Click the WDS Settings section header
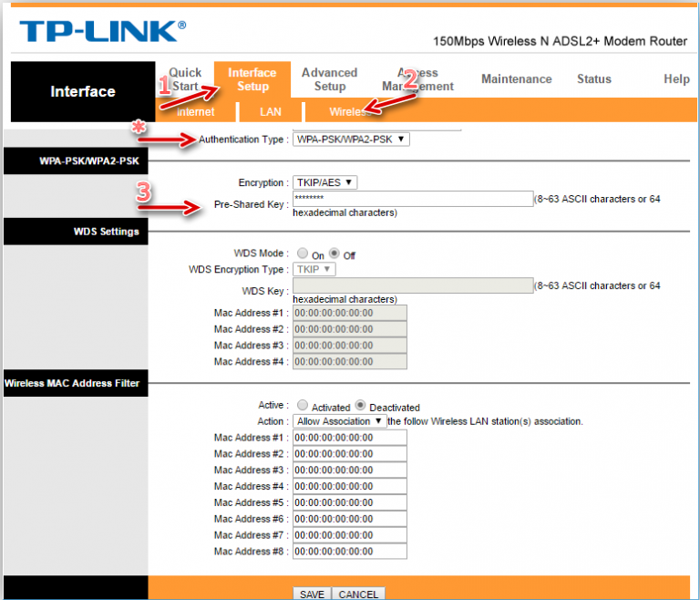This screenshot has width=700, height=600. (76, 232)
